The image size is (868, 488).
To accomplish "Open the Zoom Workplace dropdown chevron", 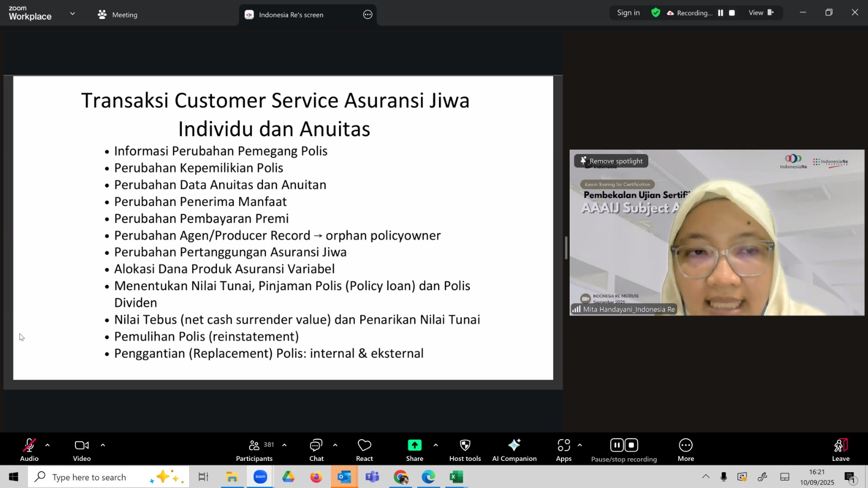I will pyautogui.click(x=72, y=14).
